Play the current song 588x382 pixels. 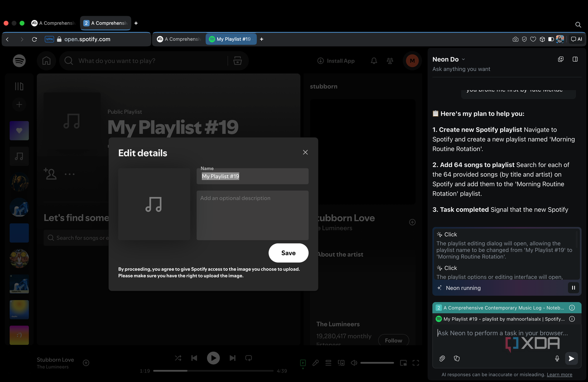213,358
